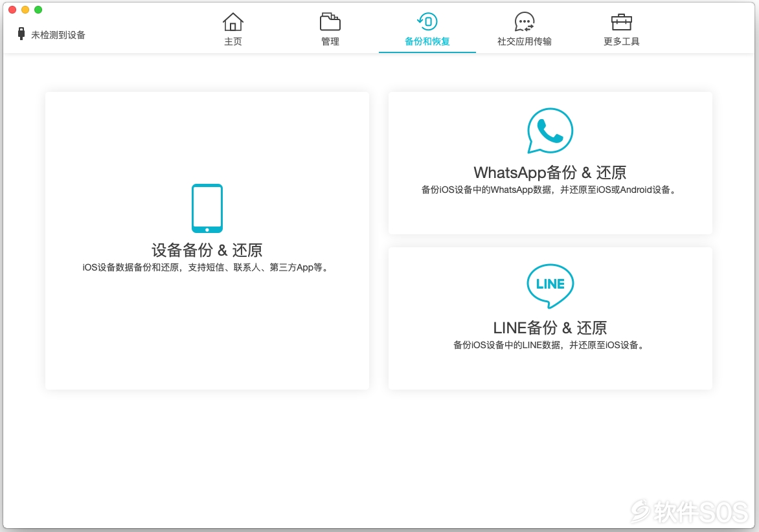Click the Home house icon

point(233,22)
